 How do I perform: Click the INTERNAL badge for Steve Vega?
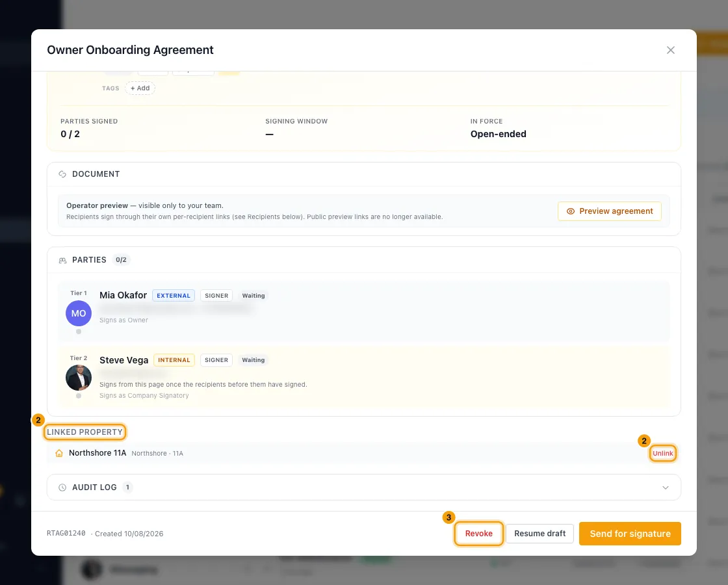174,360
